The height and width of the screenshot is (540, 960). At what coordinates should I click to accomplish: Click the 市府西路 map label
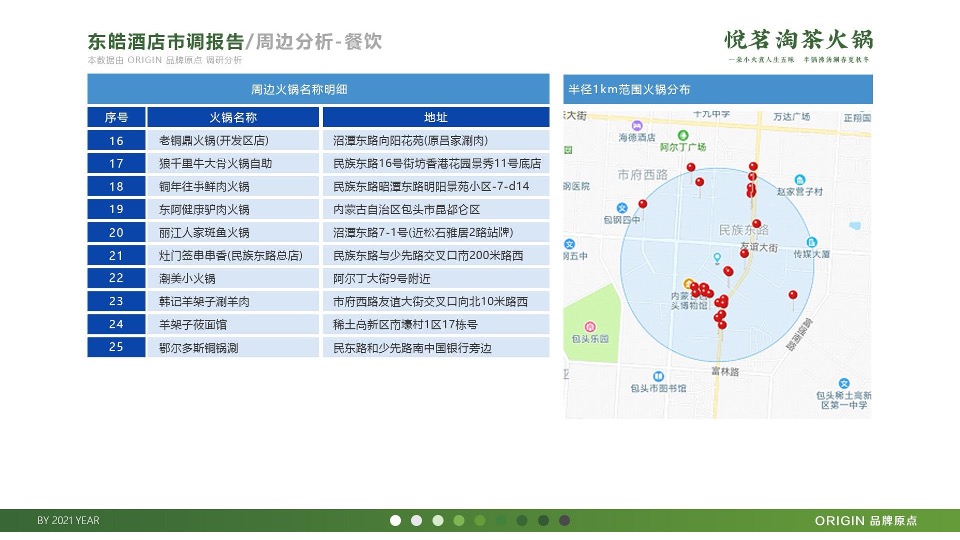[x=642, y=174]
